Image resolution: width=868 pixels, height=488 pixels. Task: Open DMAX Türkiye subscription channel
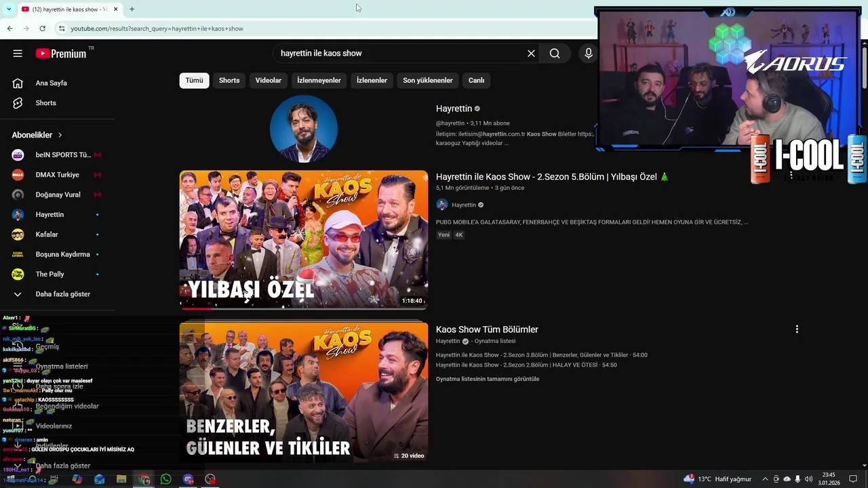click(x=58, y=175)
